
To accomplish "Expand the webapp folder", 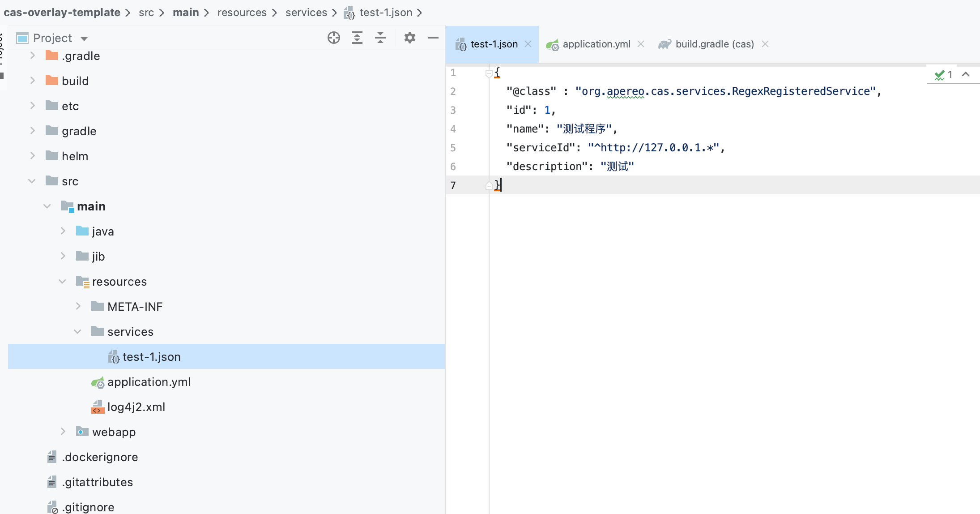I will tap(63, 432).
